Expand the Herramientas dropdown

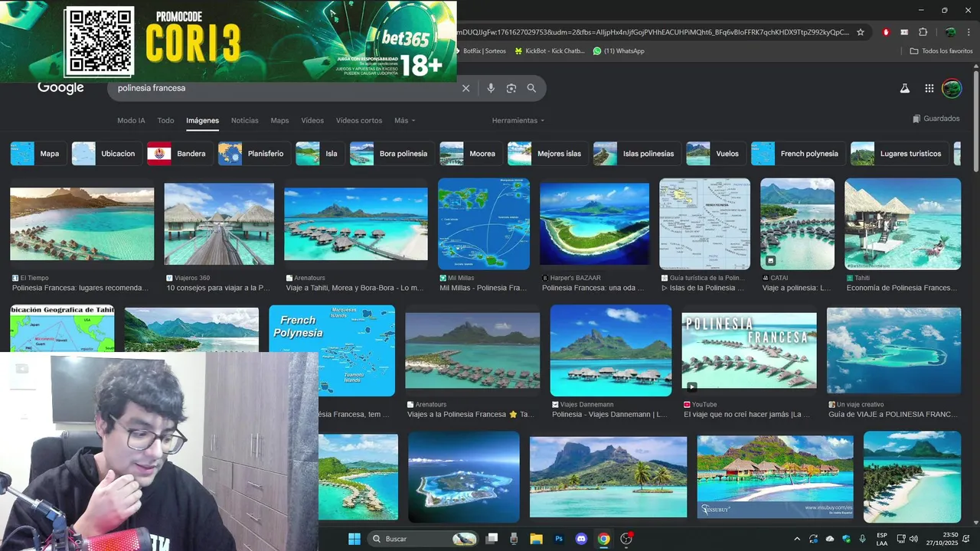tap(518, 120)
